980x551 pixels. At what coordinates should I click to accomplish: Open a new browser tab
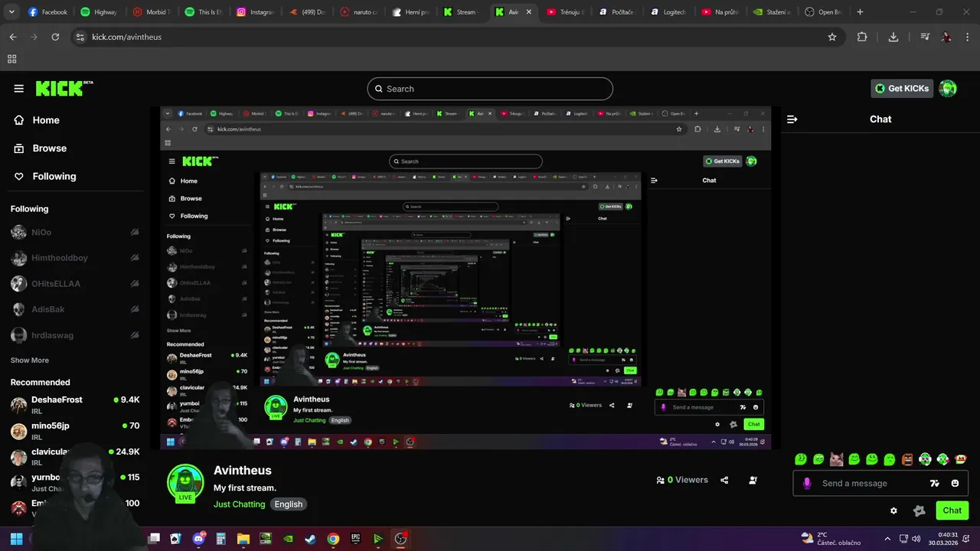coord(860,12)
